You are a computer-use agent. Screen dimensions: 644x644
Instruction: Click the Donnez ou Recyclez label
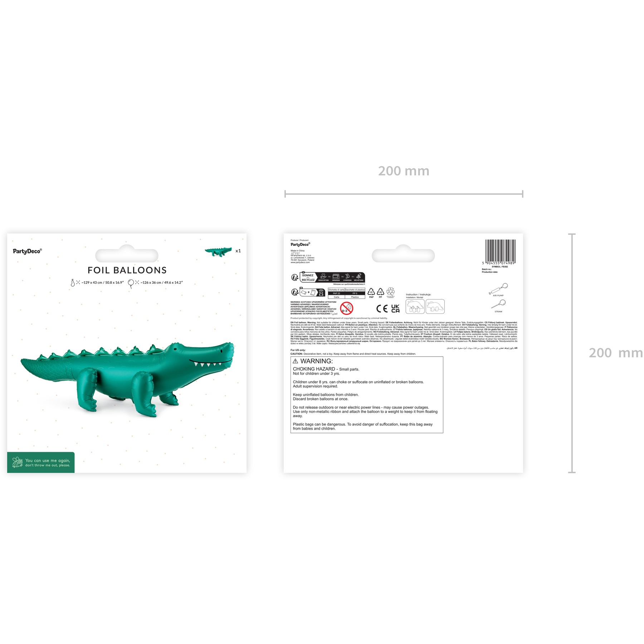point(308,278)
